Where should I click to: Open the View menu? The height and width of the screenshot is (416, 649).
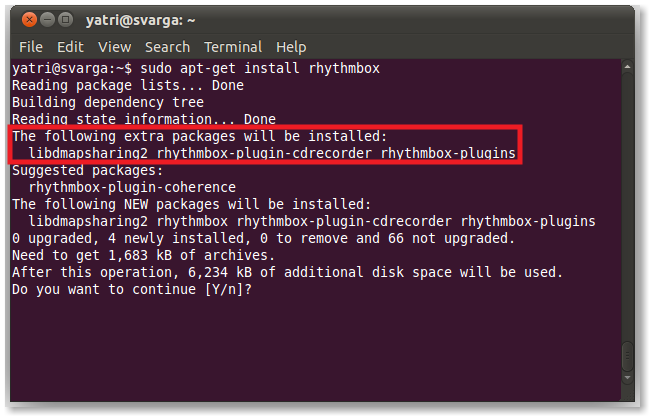click(114, 47)
